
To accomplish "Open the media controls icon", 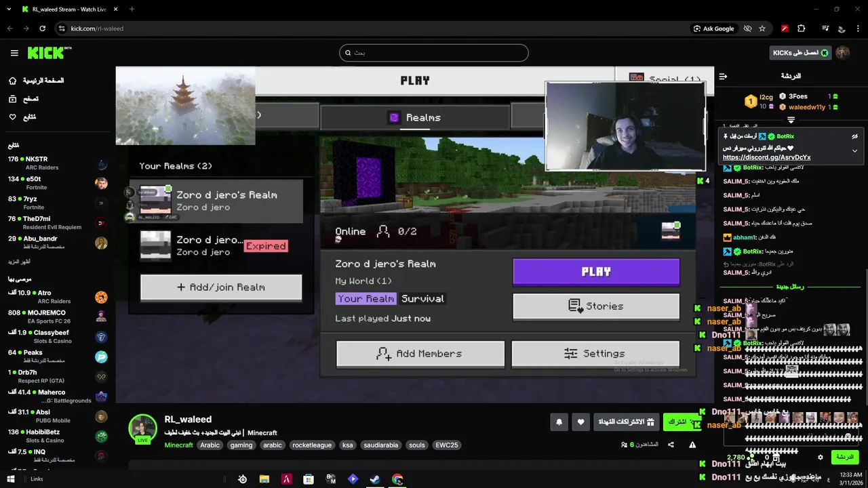I will 825,28.
